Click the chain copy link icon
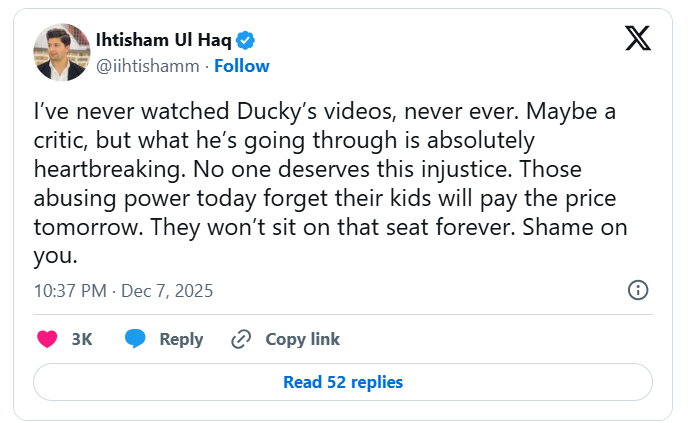Image resolution: width=697 pixels, height=423 pixels. coord(240,339)
